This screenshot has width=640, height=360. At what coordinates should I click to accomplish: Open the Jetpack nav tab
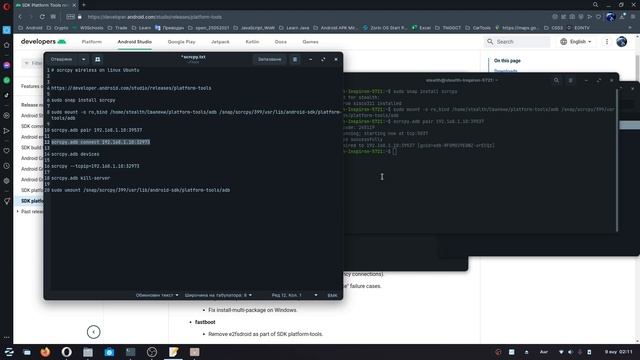pyautogui.click(x=220, y=42)
